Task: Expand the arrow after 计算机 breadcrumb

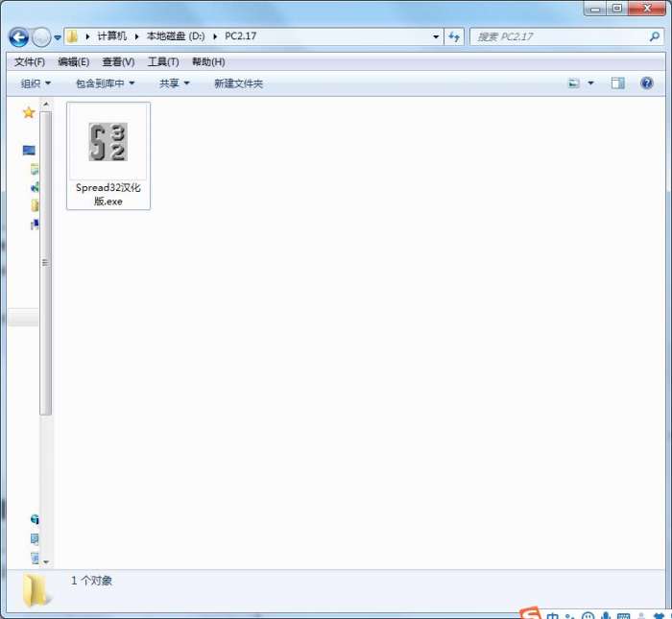Action: click(x=136, y=36)
